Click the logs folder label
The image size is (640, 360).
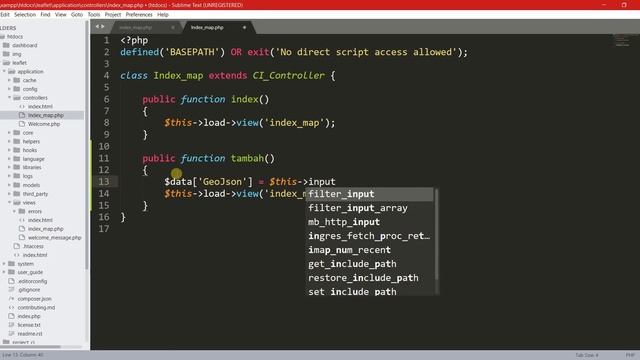coord(27,176)
